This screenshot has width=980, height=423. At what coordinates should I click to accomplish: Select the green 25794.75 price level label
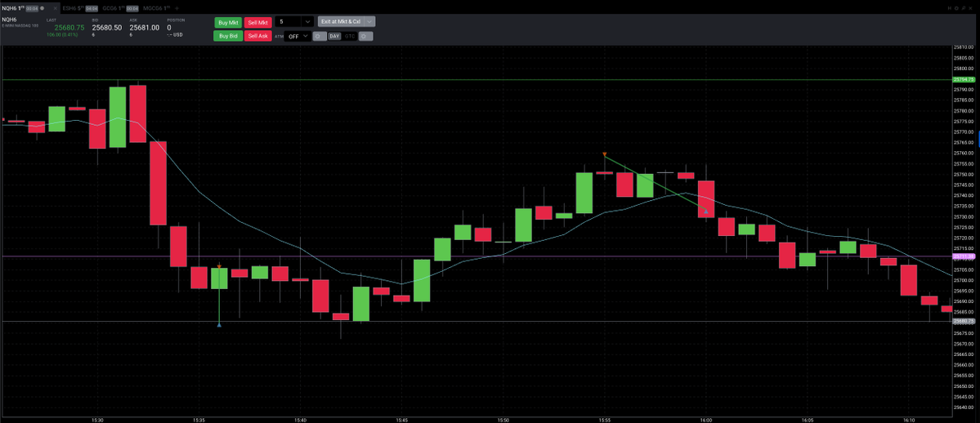coord(964,80)
